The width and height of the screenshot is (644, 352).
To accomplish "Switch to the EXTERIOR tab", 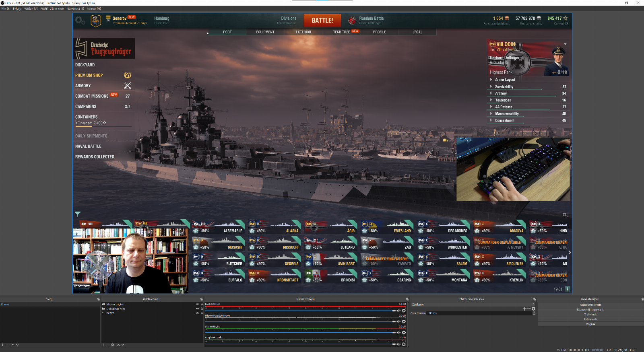I will click(x=303, y=32).
